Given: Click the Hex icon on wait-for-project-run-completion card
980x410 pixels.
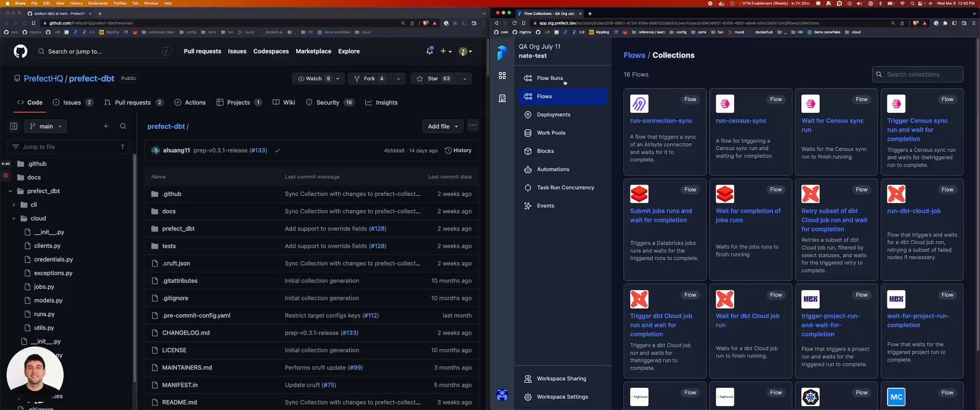Looking at the screenshot, I should [x=896, y=299].
